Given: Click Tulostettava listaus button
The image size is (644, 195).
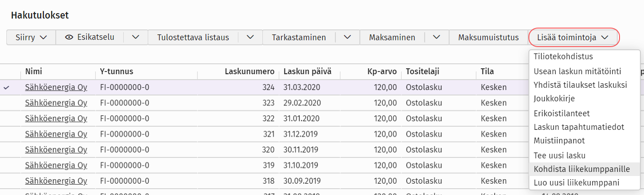Looking at the screenshot, I should click(x=193, y=38).
